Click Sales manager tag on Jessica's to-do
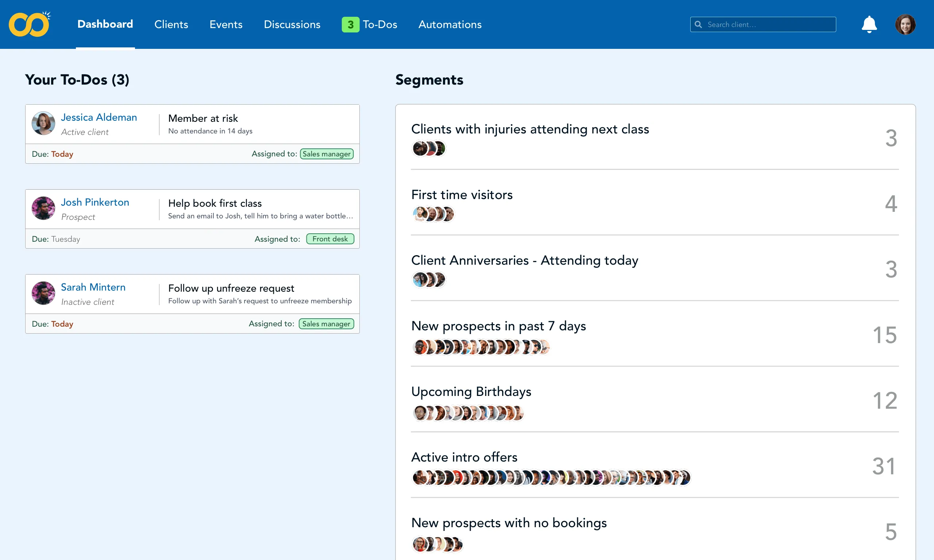This screenshot has width=934, height=560. coord(327,154)
